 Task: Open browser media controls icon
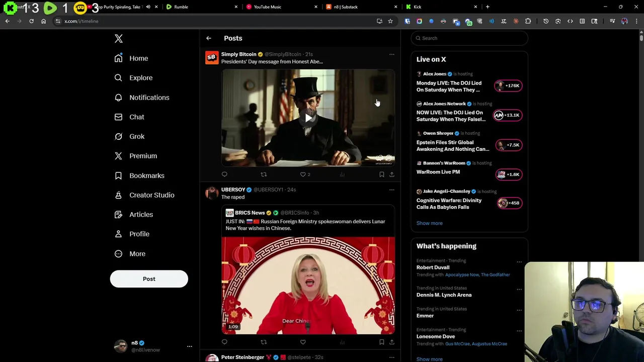coord(612,21)
